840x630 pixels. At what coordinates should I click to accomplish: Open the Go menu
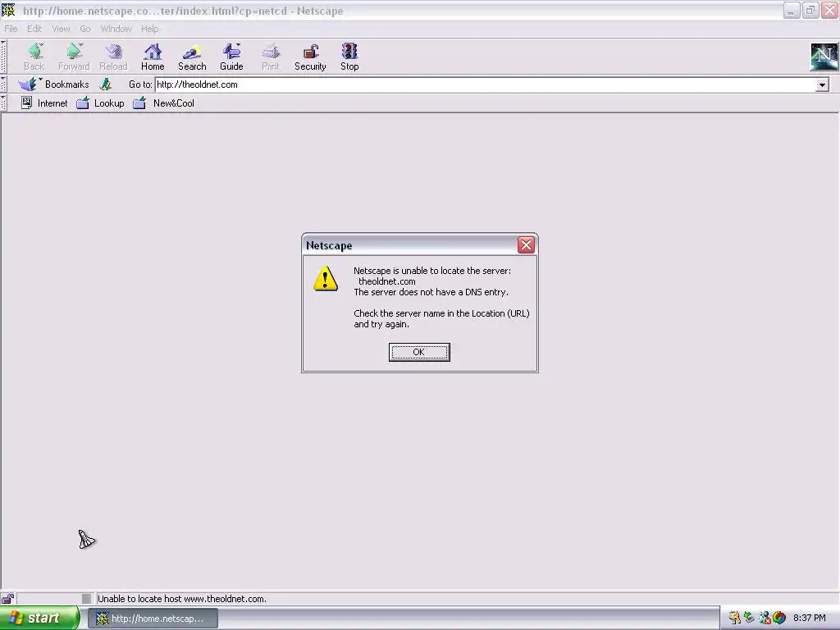point(85,29)
